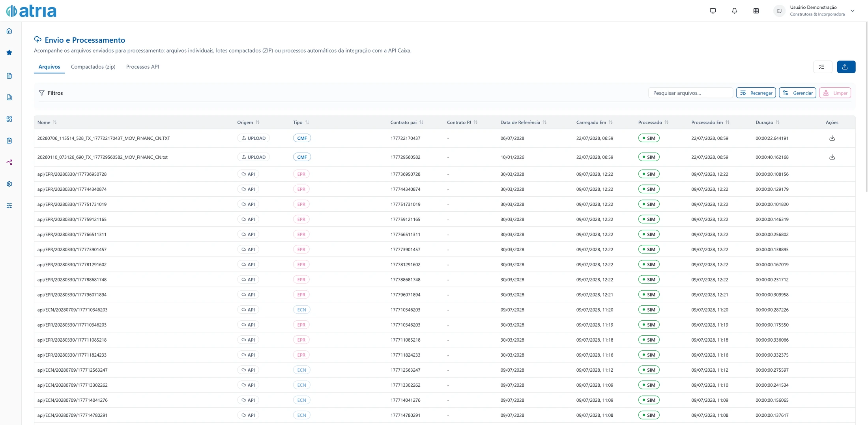Download the 20260110_073126 MOV_FINANC_CN.txt file
This screenshot has height=425, width=868.
click(x=832, y=157)
